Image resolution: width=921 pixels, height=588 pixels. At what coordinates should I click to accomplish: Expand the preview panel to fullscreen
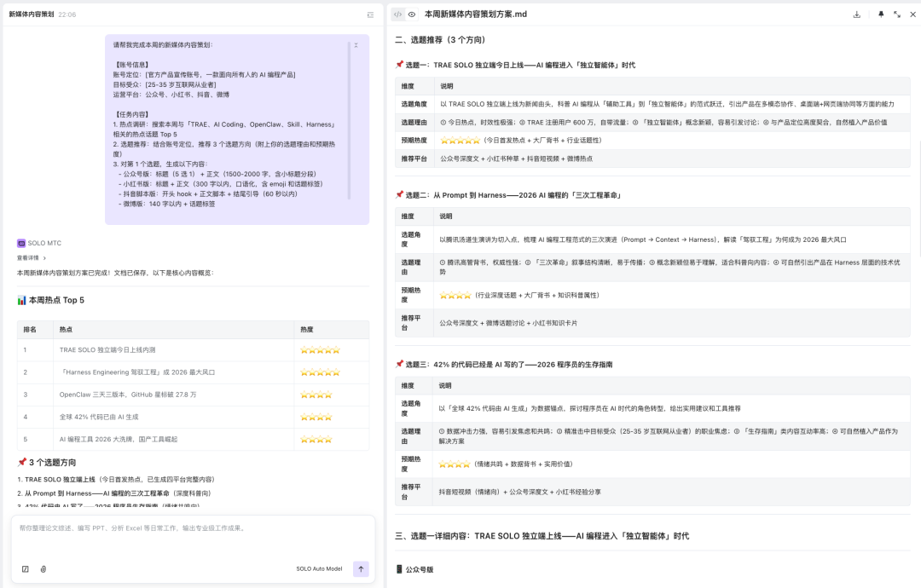pos(897,14)
